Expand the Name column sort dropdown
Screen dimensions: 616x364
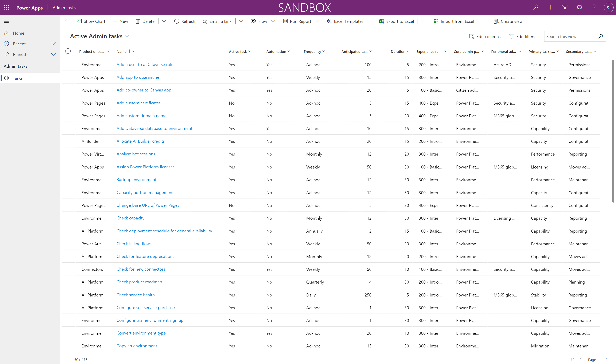pyautogui.click(x=134, y=51)
